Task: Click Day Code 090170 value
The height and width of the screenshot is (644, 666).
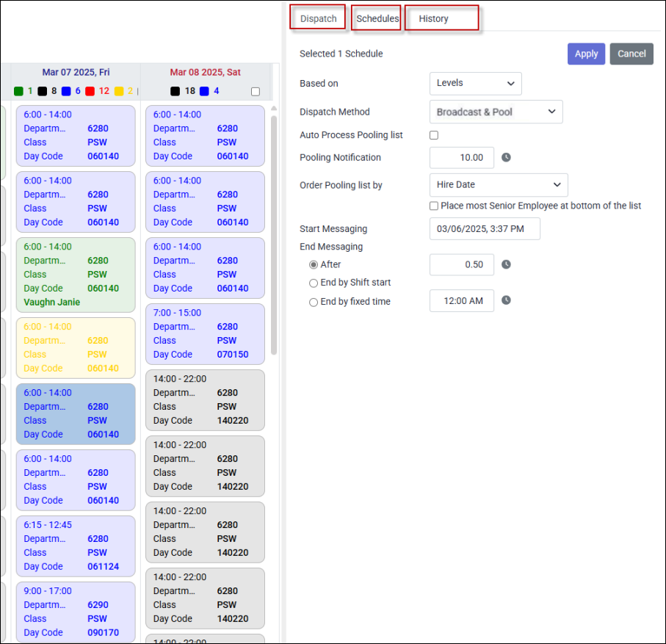Action: tap(104, 632)
